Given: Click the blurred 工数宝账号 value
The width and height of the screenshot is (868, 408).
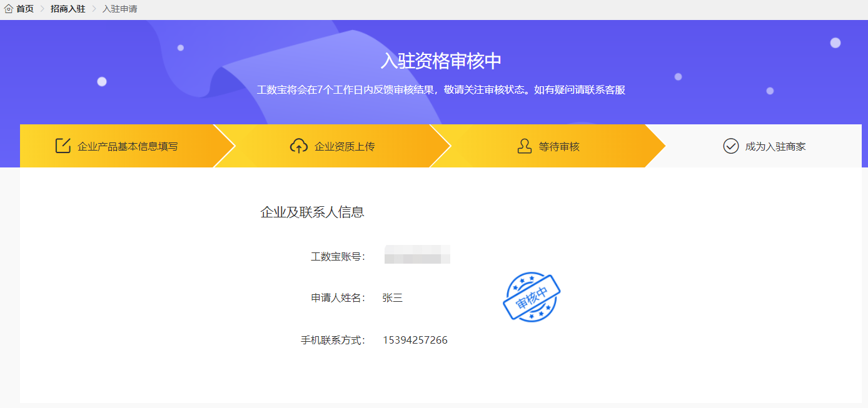Looking at the screenshot, I should [x=417, y=255].
